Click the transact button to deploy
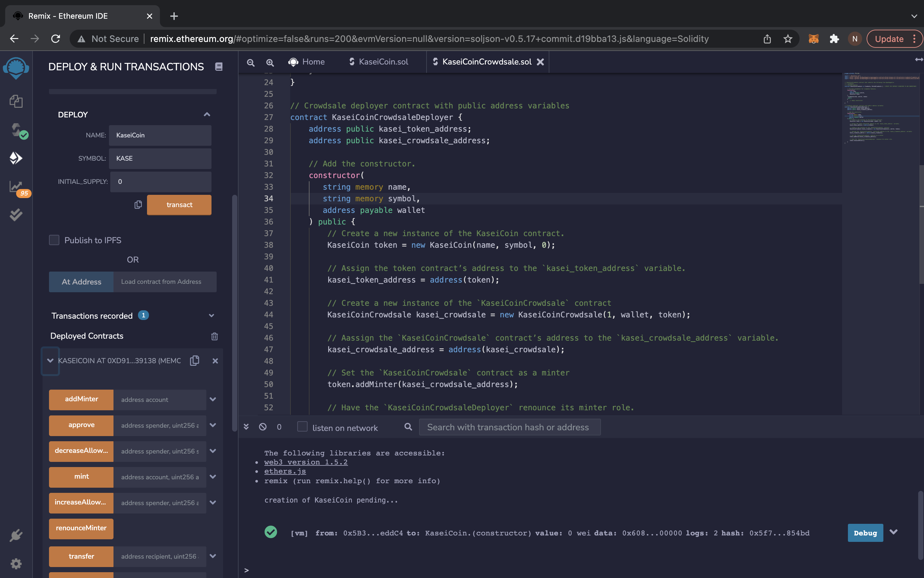924x578 pixels. point(179,204)
